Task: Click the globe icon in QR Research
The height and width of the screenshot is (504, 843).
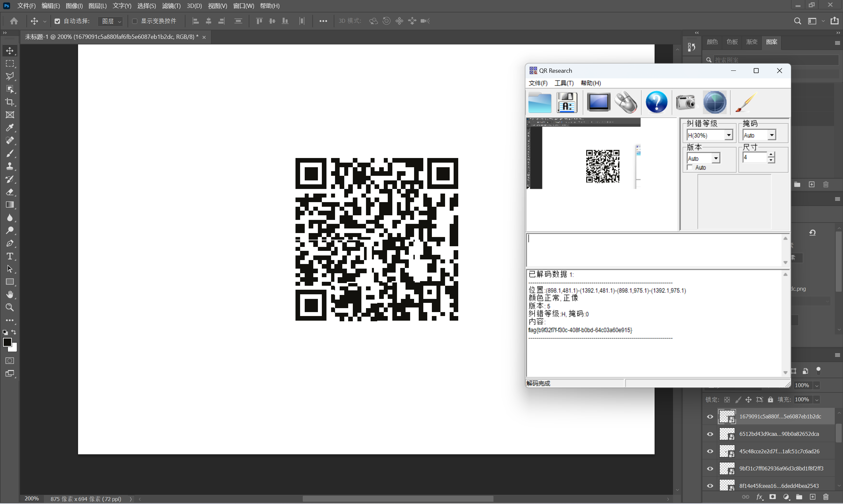Action: [x=715, y=102]
